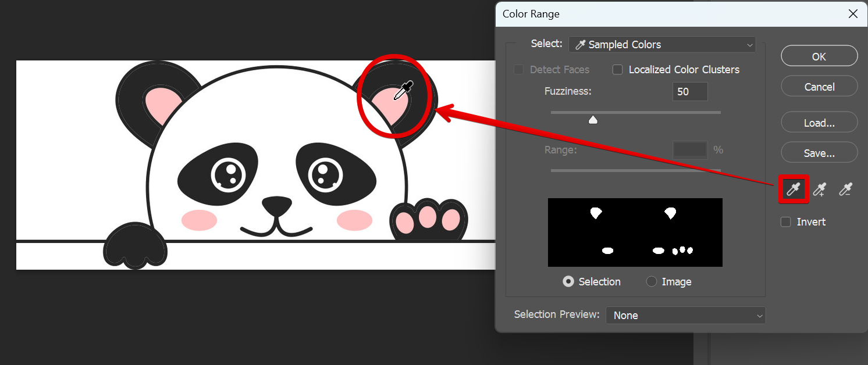868x365 pixels.
Task: Click the Load... button
Action: [x=819, y=123]
